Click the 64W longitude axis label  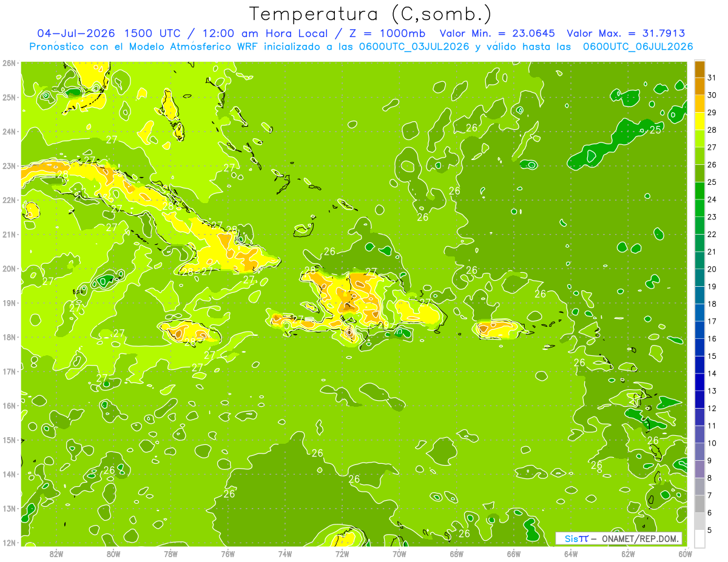tap(571, 554)
